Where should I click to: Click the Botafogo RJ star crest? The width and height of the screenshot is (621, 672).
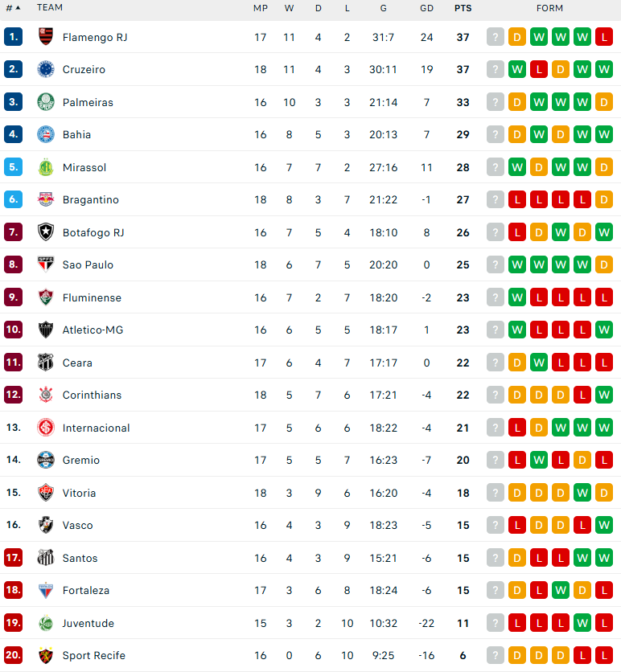(46, 232)
